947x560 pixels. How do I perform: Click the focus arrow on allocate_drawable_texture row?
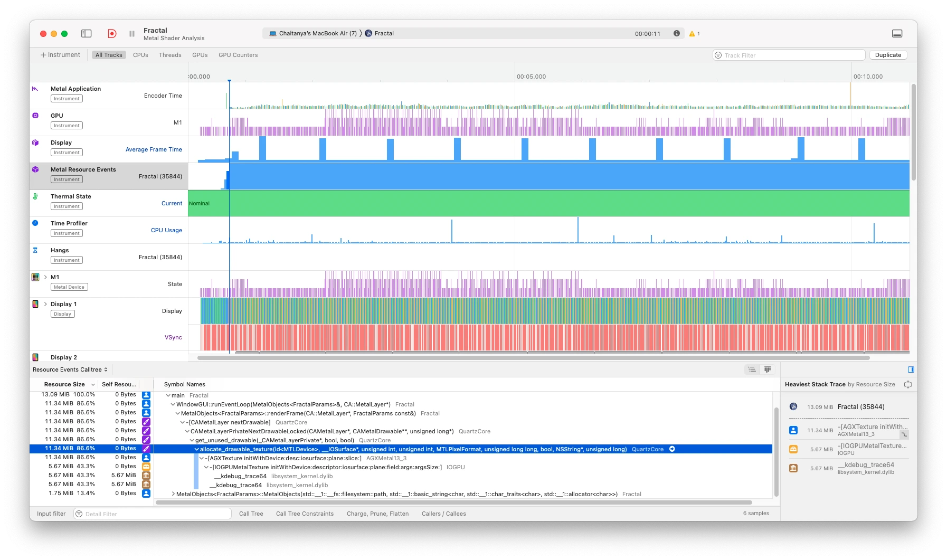tap(672, 449)
